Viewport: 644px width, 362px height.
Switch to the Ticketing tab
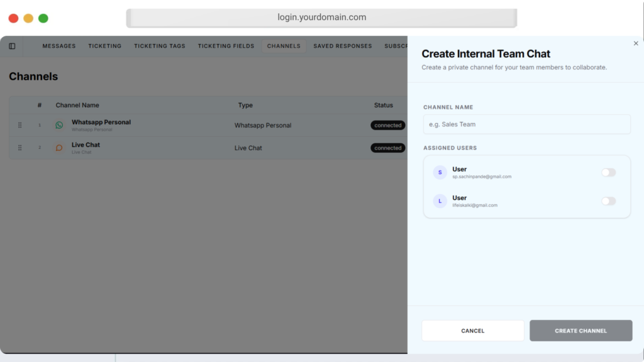click(104, 46)
